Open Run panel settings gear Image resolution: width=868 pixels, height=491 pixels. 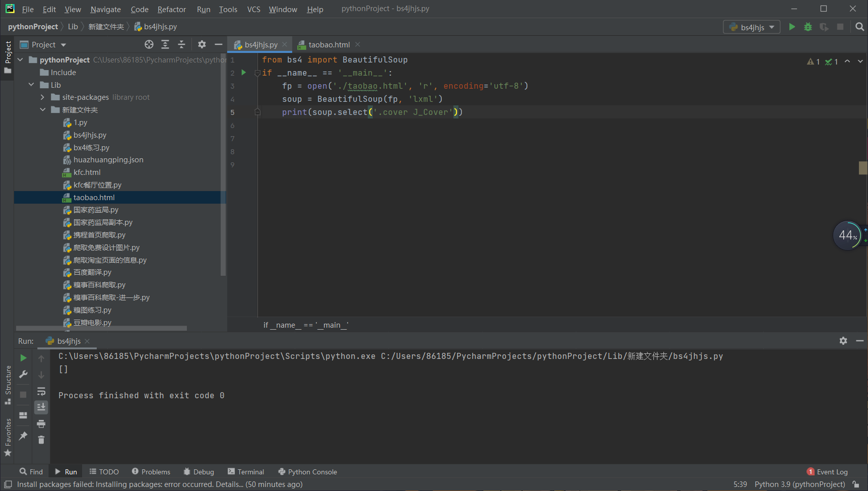coord(843,341)
